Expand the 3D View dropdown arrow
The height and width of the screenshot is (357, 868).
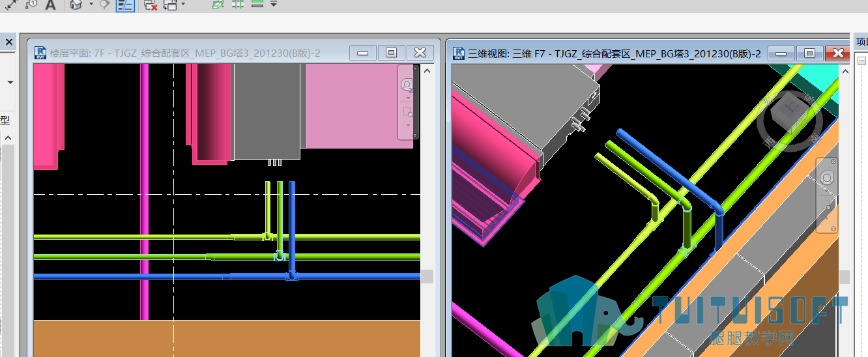91,4
